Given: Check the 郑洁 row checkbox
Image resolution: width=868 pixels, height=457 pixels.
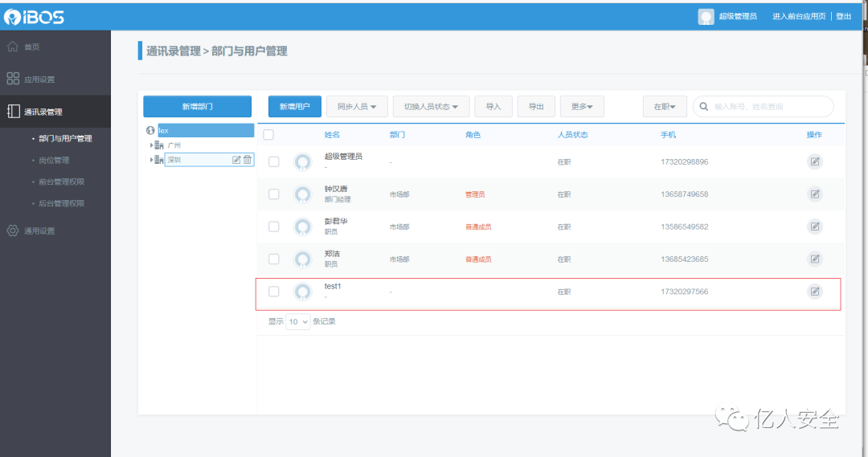Looking at the screenshot, I should pyautogui.click(x=273, y=259).
